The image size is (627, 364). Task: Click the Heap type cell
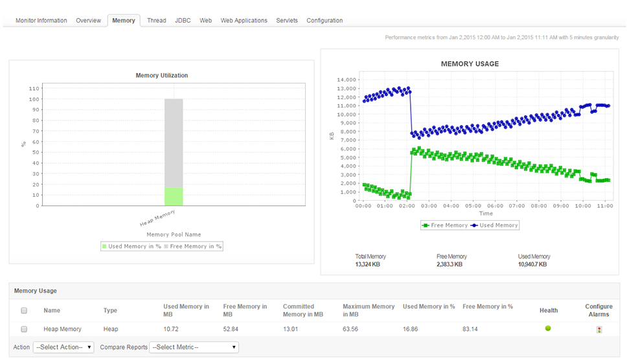tap(111, 329)
